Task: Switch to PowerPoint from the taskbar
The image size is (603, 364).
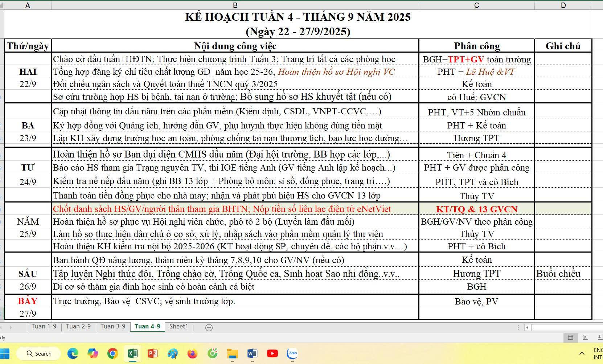Action: click(152, 353)
